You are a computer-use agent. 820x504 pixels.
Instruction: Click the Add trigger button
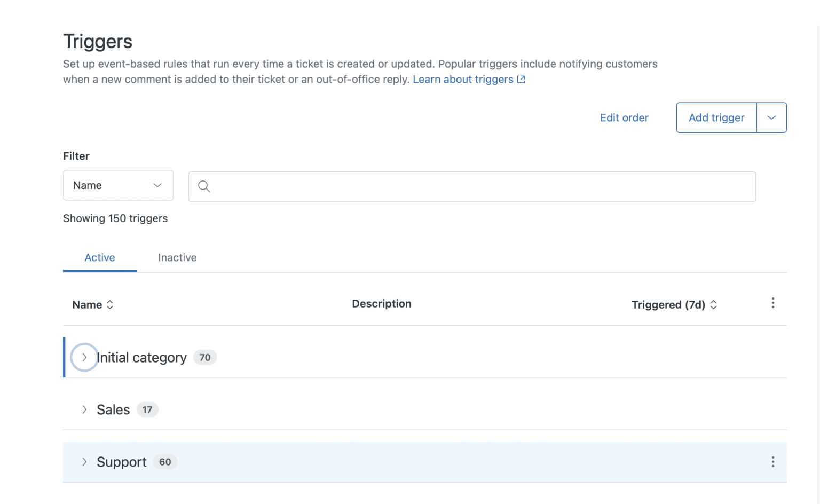pos(716,117)
